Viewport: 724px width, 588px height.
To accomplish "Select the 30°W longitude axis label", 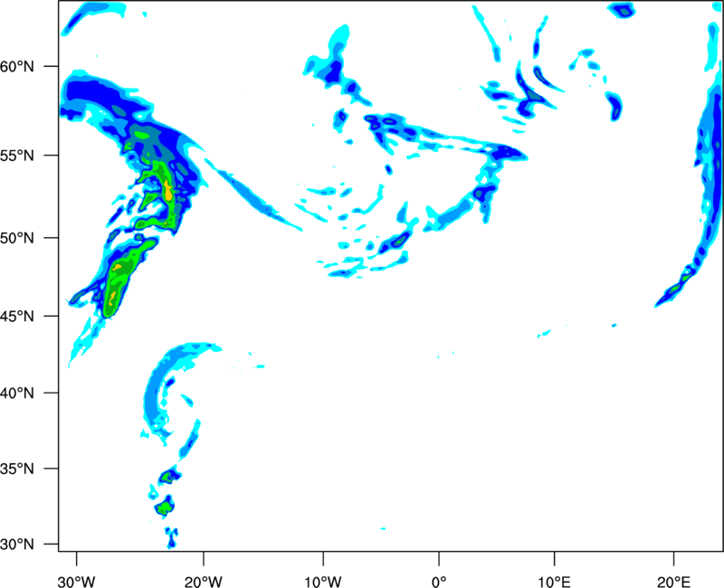I will pos(77,582).
